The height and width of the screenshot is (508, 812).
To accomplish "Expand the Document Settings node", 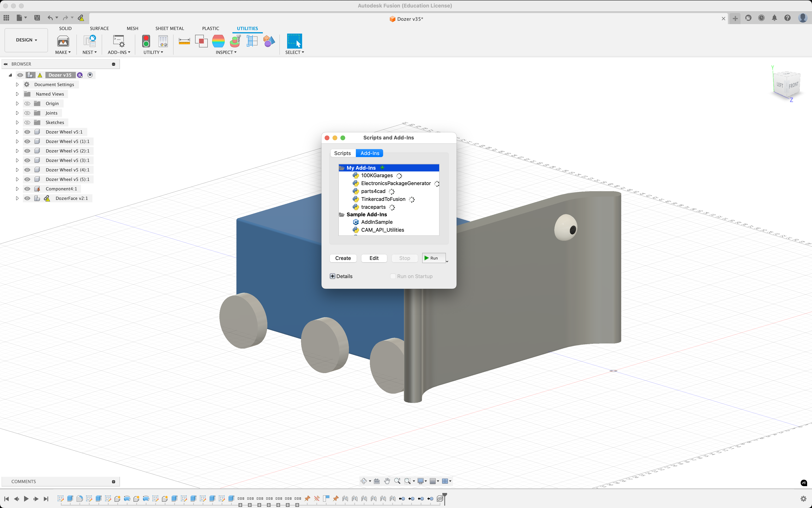I will coord(17,85).
